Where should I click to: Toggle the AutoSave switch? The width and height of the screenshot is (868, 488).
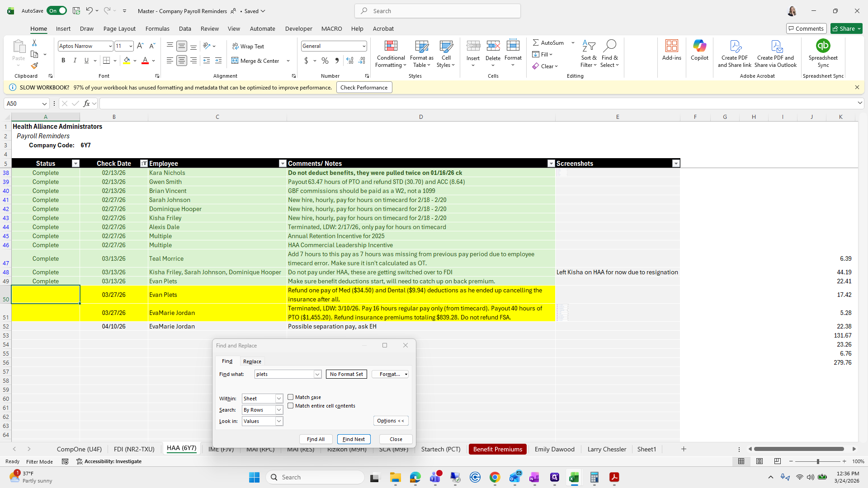click(x=57, y=11)
